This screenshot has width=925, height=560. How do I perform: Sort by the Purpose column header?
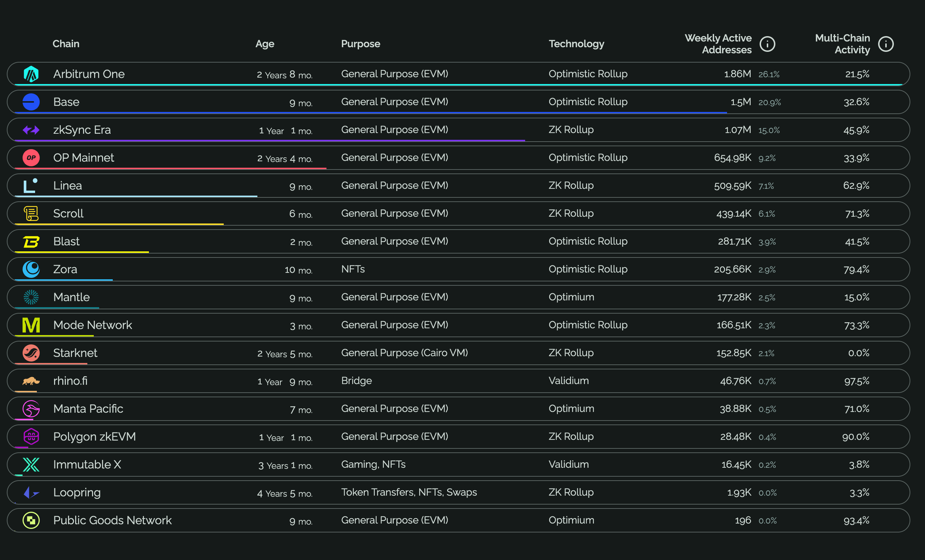pos(360,44)
